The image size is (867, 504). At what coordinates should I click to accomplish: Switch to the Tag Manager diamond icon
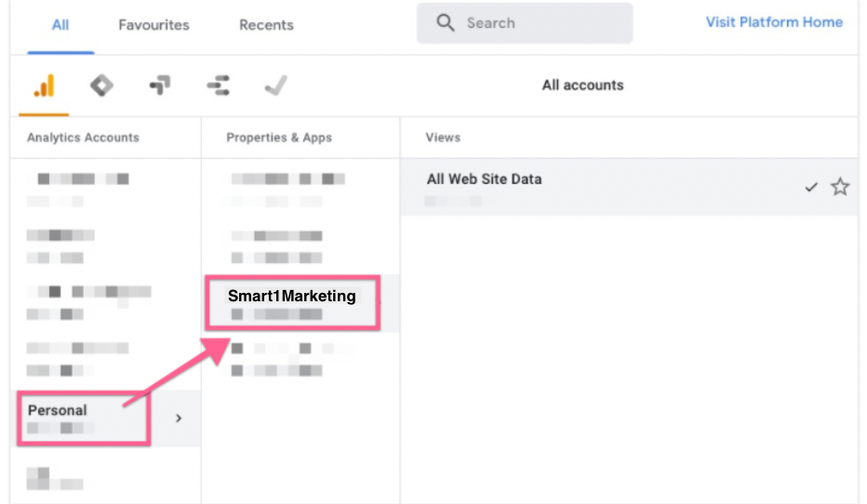tap(101, 86)
